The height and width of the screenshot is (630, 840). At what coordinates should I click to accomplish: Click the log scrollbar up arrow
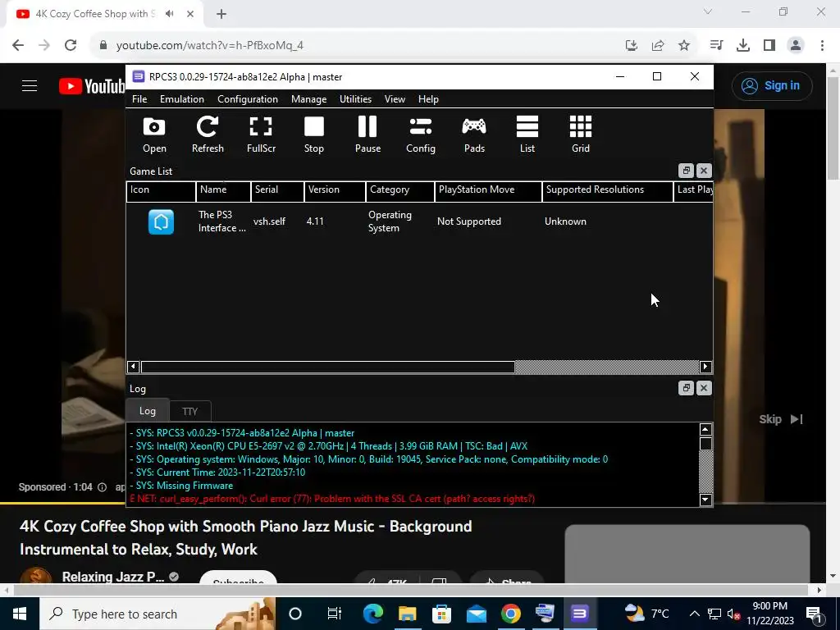[705, 430]
